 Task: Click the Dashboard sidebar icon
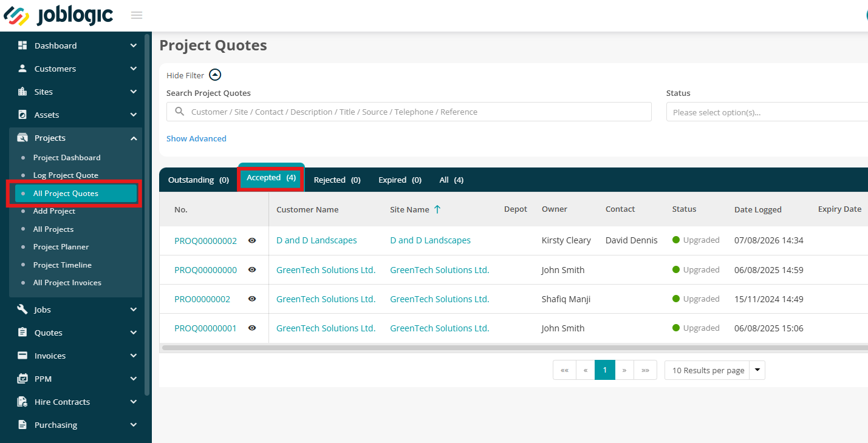click(x=22, y=46)
